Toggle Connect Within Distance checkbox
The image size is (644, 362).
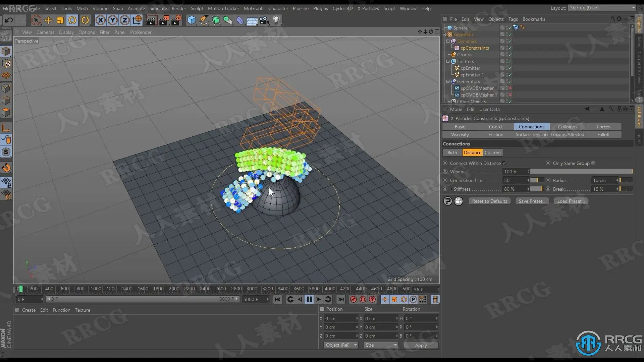(504, 163)
